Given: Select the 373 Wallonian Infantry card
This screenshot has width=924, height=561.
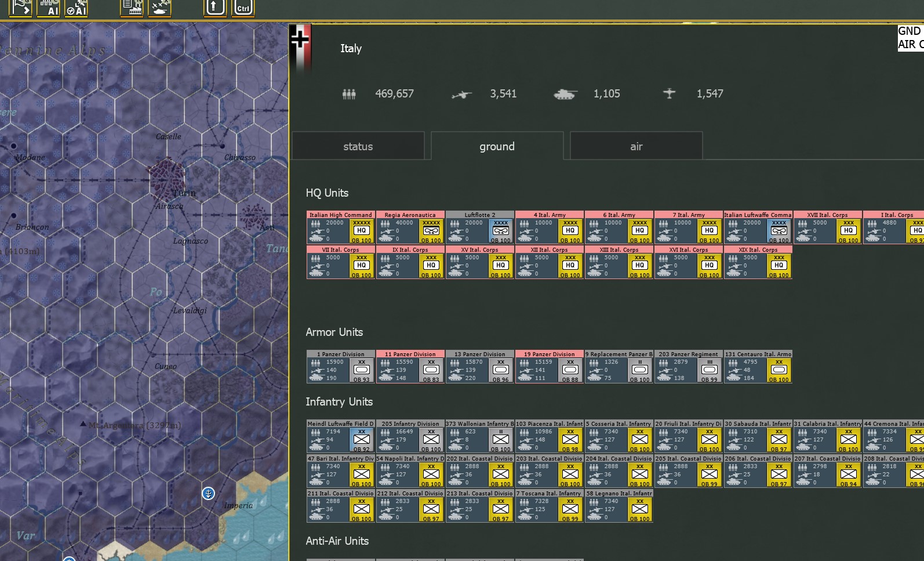Looking at the screenshot, I should (x=480, y=436).
